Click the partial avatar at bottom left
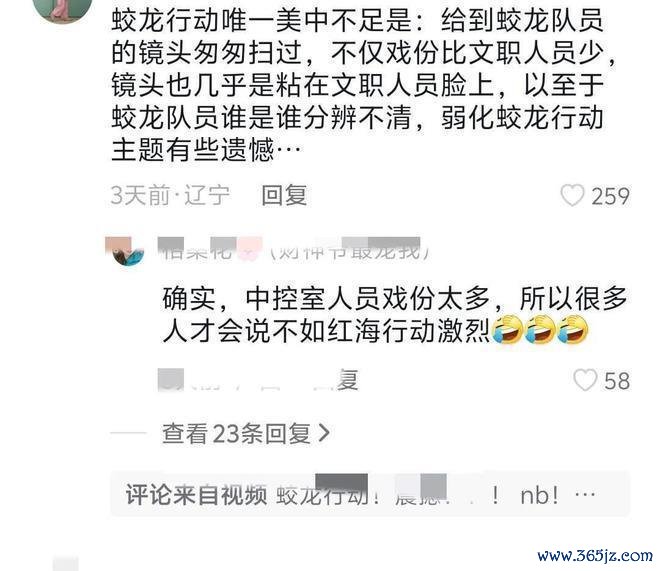 [66, 564]
